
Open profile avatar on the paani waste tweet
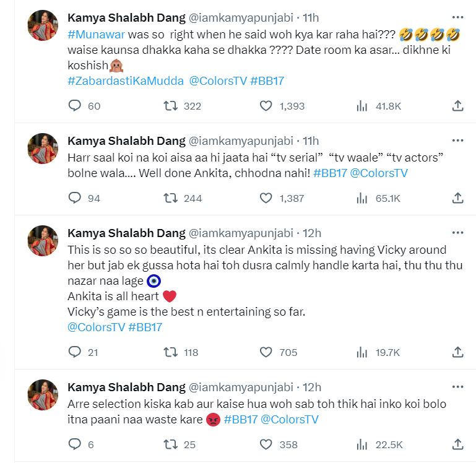(43, 395)
